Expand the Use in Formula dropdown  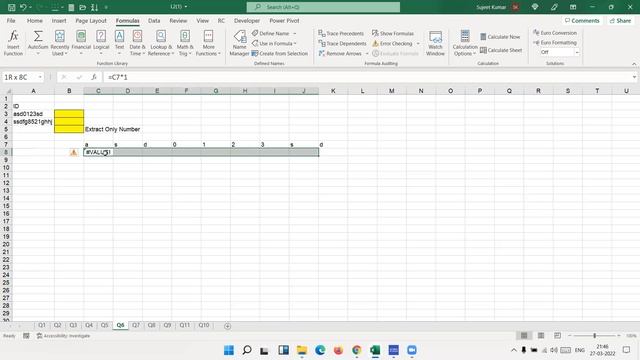295,43
